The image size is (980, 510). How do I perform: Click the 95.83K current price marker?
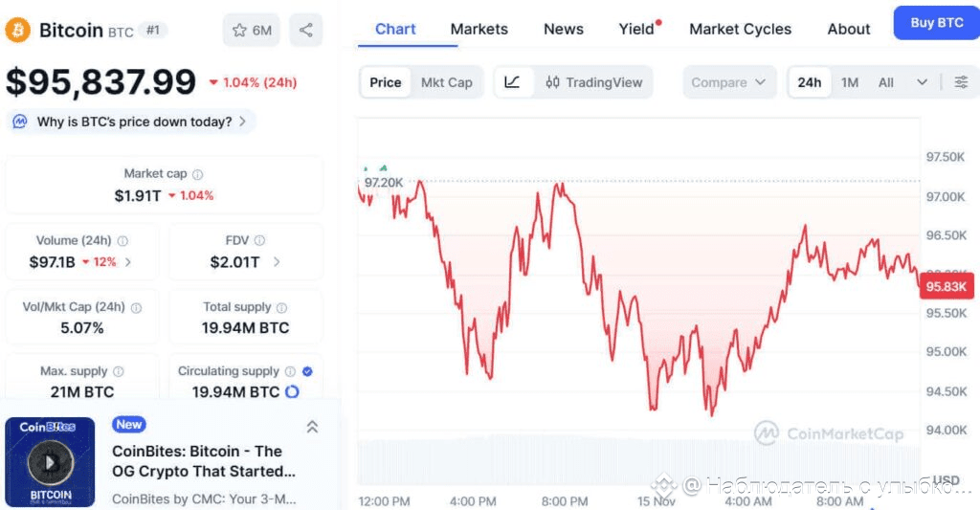[947, 286]
